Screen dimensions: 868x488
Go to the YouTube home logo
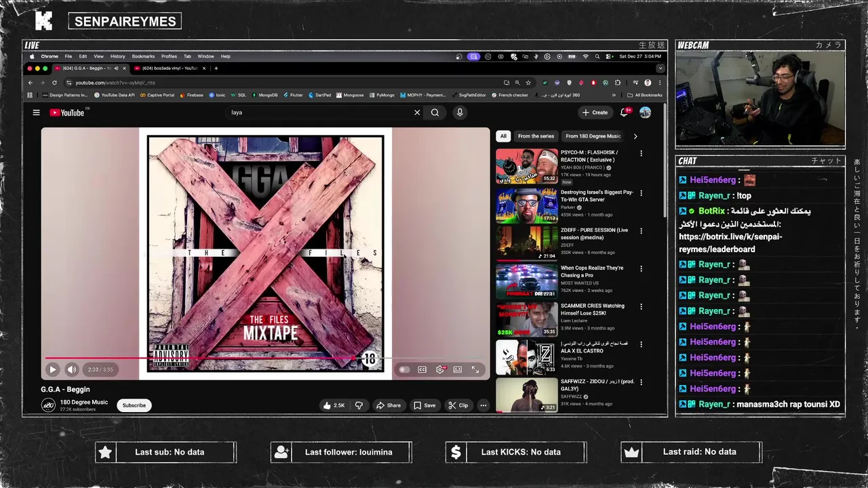67,113
